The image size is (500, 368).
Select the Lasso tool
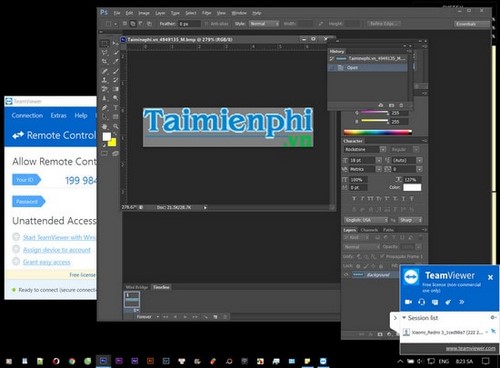105,53
